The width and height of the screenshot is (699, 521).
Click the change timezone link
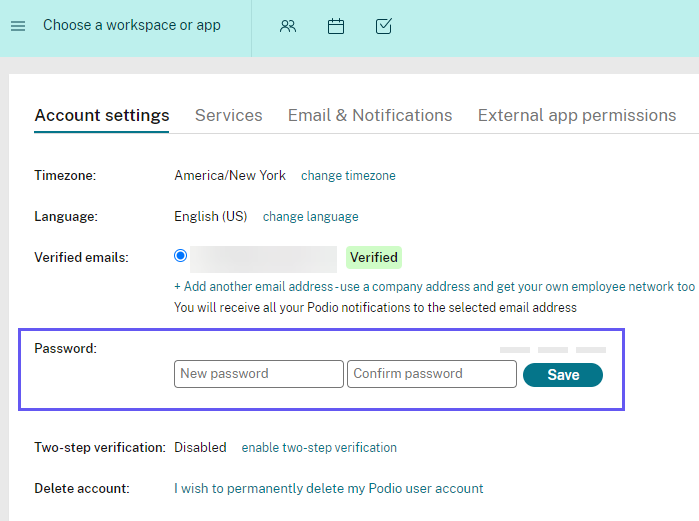[348, 176]
